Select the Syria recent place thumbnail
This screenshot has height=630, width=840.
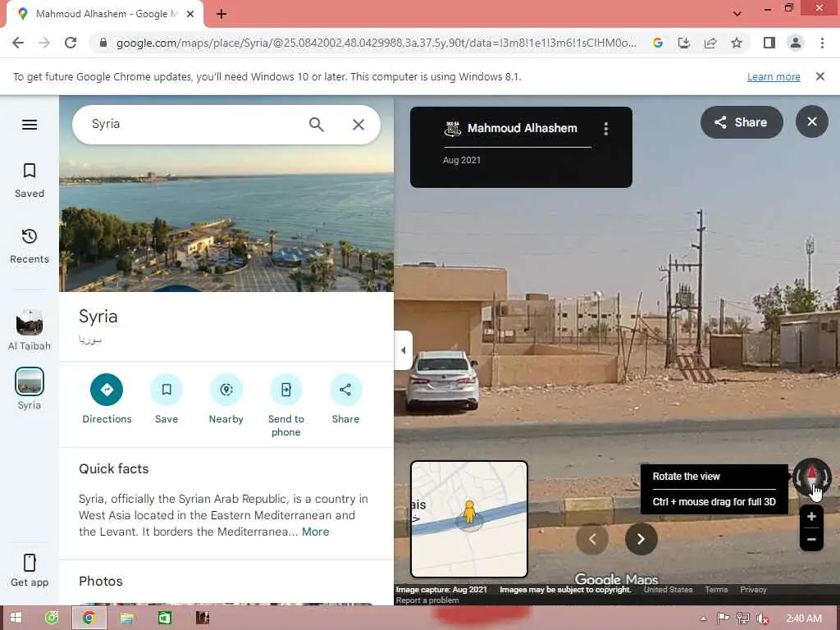pos(30,381)
